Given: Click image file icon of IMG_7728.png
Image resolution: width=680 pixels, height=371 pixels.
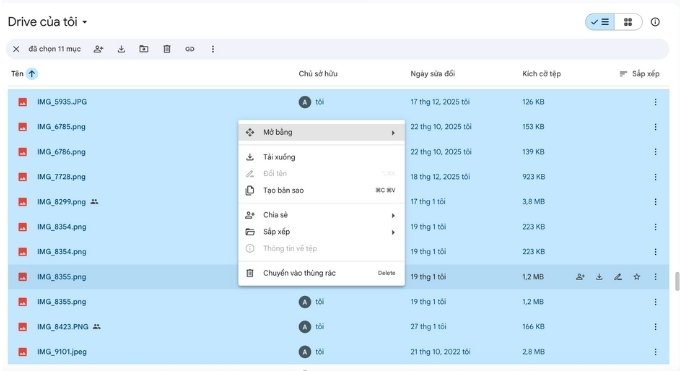Looking at the screenshot, I should pos(23,177).
